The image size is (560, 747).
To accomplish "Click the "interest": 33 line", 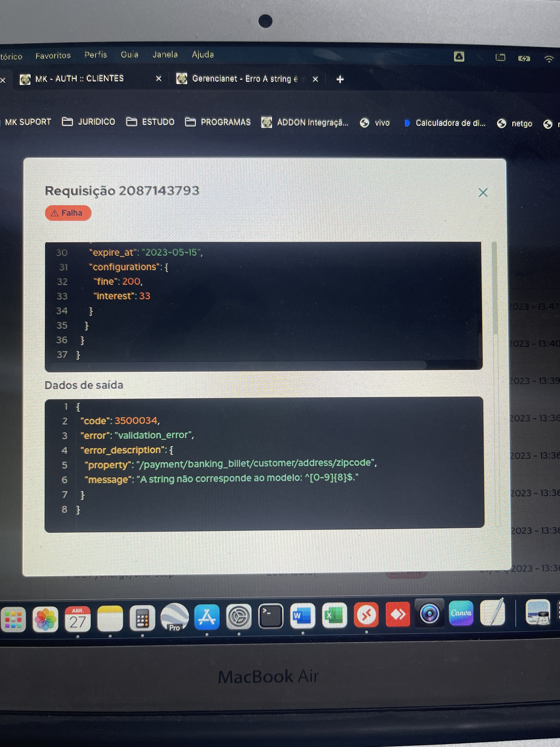I will tap(122, 296).
